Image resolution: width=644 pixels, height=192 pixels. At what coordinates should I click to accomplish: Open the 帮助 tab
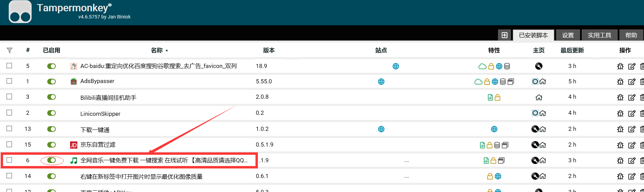click(x=631, y=35)
